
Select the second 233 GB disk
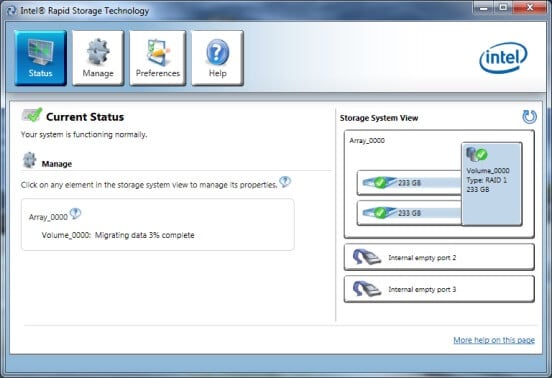pos(409,213)
